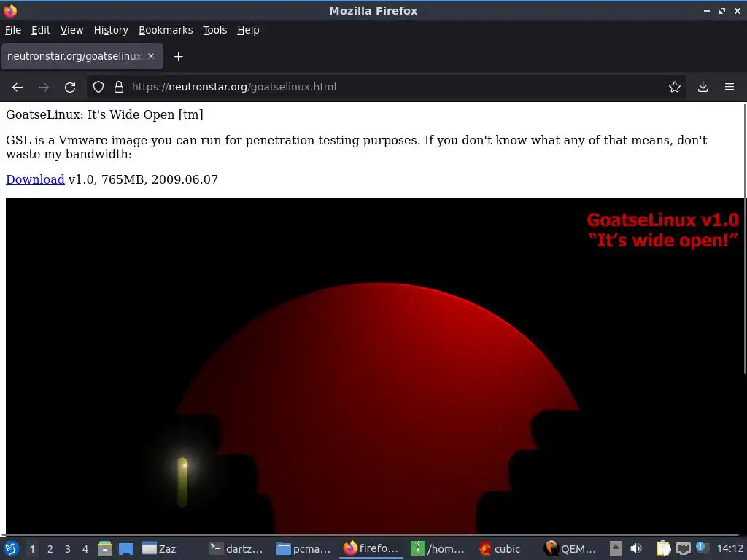This screenshot has width=747, height=560.
Task: Switch to the pcmanfm taskbar window
Action: click(303, 548)
